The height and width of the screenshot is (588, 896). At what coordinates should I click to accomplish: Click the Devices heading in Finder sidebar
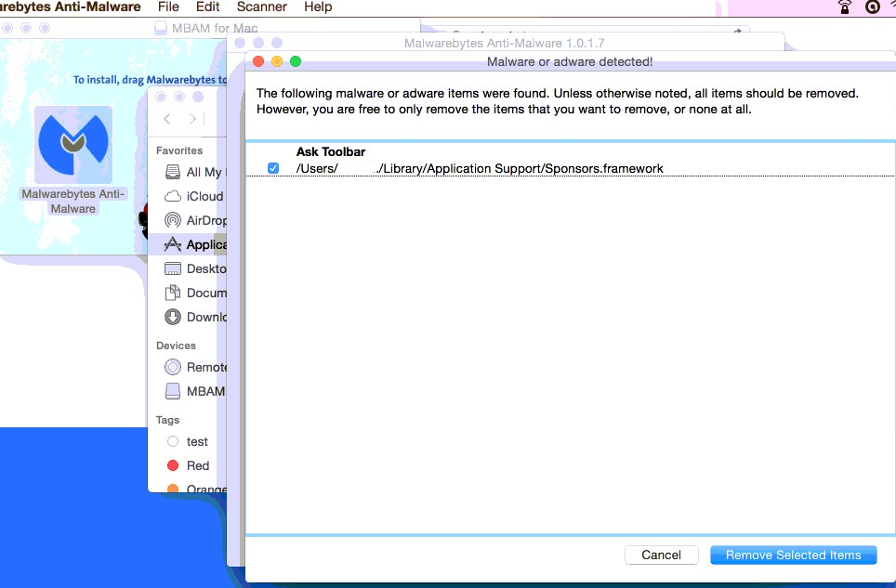176,346
